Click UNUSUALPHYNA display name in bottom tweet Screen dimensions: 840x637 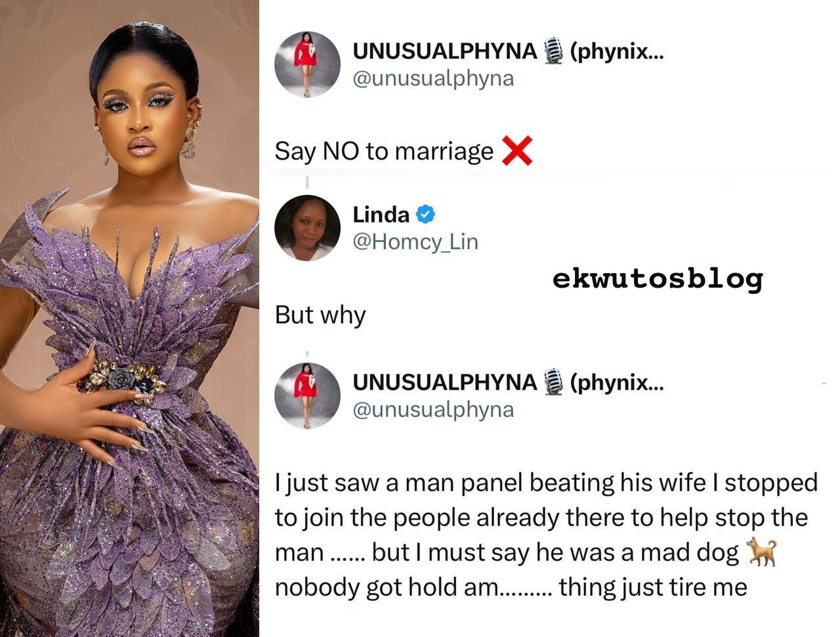(445, 382)
